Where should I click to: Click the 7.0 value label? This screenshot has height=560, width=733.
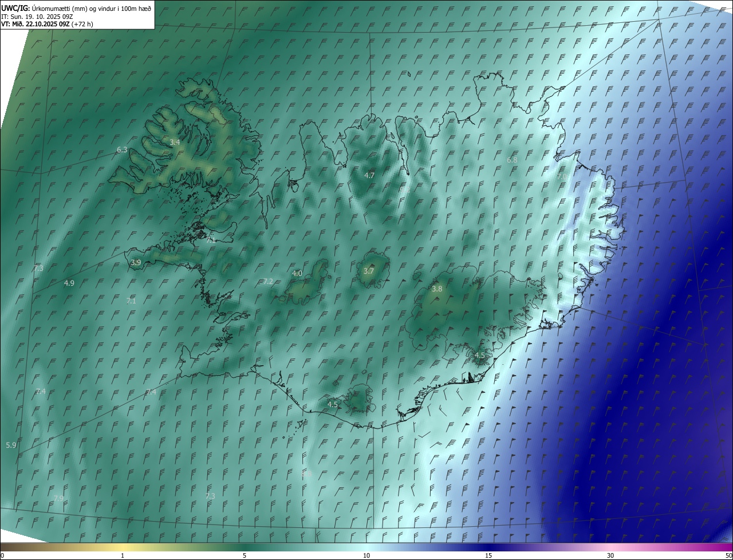click(x=562, y=177)
